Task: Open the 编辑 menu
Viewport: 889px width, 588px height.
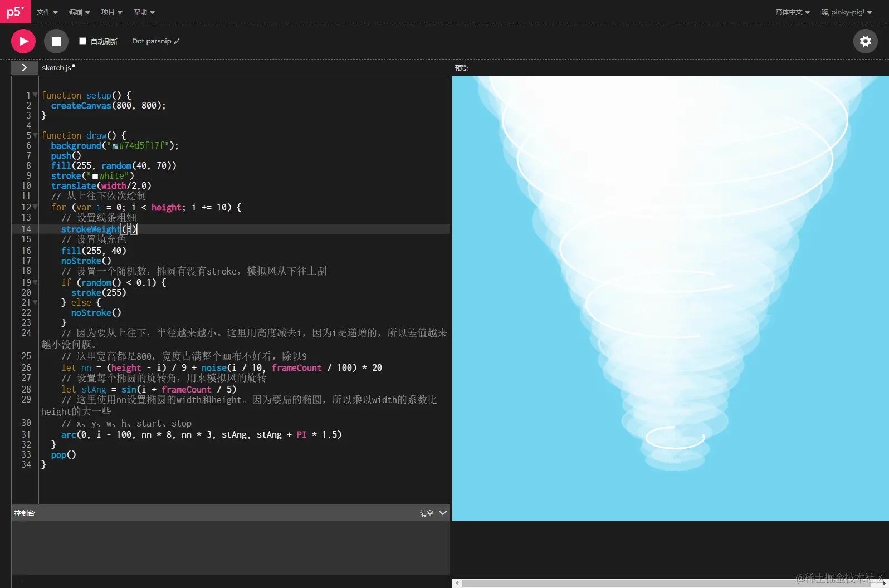Action: pos(80,12)
